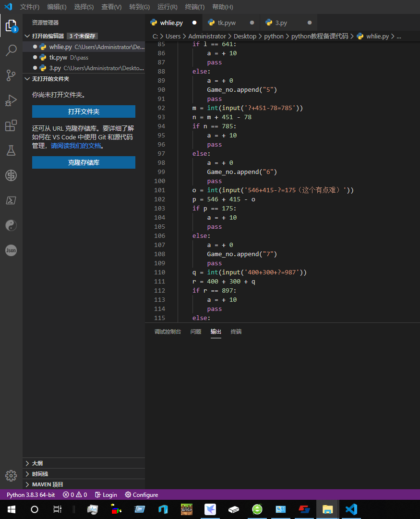
Task: Open the Extensions view icon
Action: [x=11, y=125]
